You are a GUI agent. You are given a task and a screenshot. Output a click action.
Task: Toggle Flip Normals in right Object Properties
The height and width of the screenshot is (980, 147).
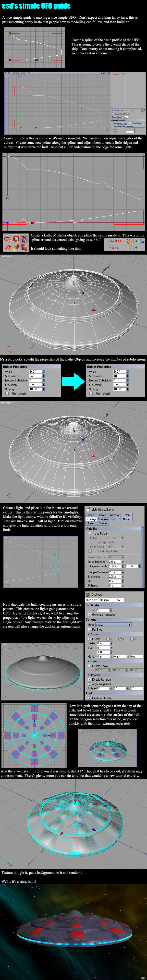[91, 394]
